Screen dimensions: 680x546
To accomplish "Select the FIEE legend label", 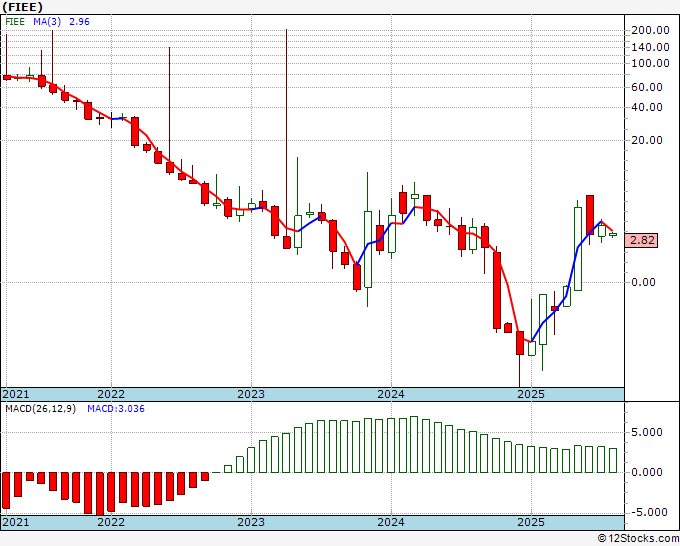I will coord(15,22).
